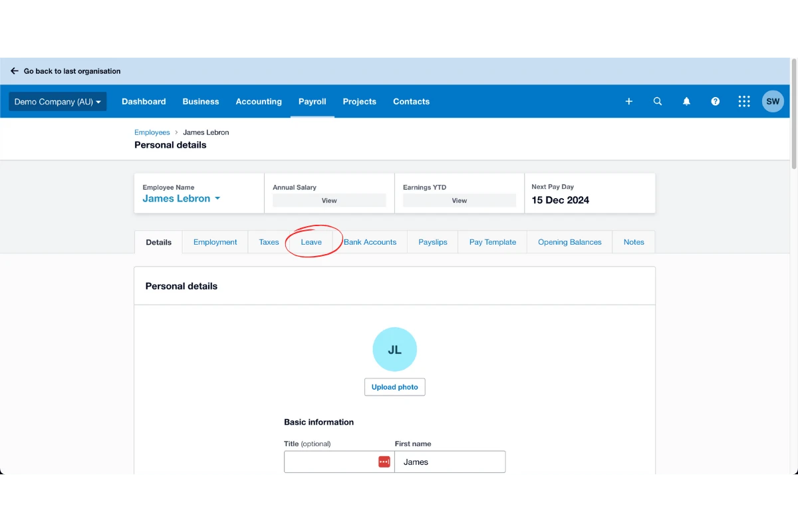Switch to the Details tab

coord(159,242)
